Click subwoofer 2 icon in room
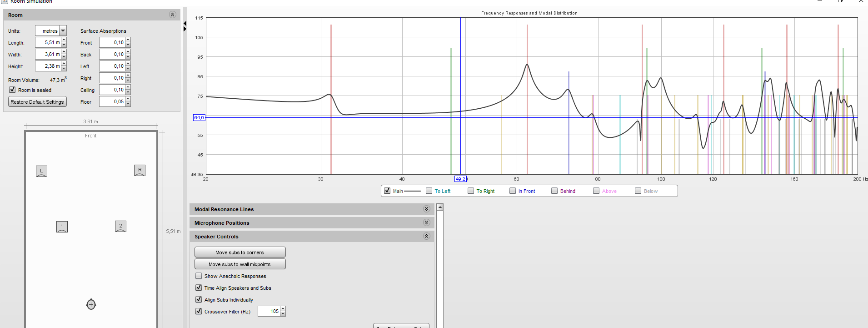 click(120, 226)
